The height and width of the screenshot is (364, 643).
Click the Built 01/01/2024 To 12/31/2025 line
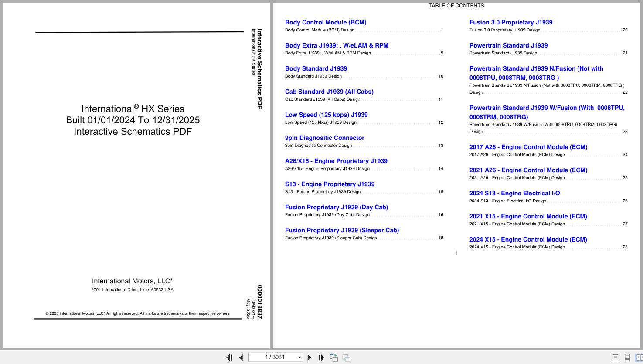(x=133, y=120)
